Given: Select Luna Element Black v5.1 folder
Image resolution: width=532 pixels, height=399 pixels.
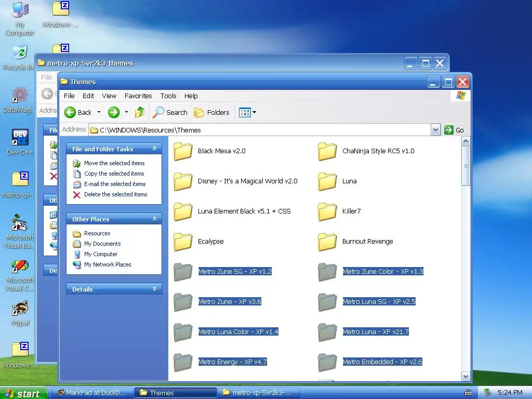Looking at the screenshot, I should pos(232,211).
